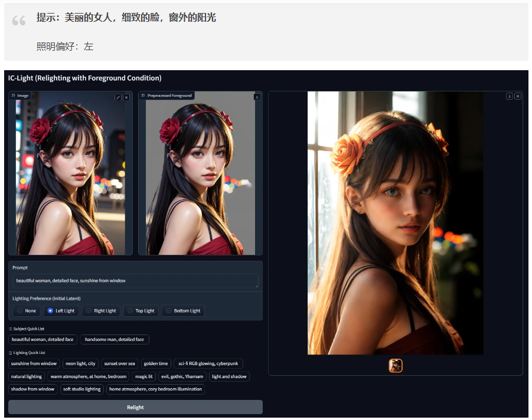Choose 'beautiful woman, detailed face' quick subject
Image resolution: width=532 pixels, height=420 pixels.
pyautogui.click(x=43, y=340)
